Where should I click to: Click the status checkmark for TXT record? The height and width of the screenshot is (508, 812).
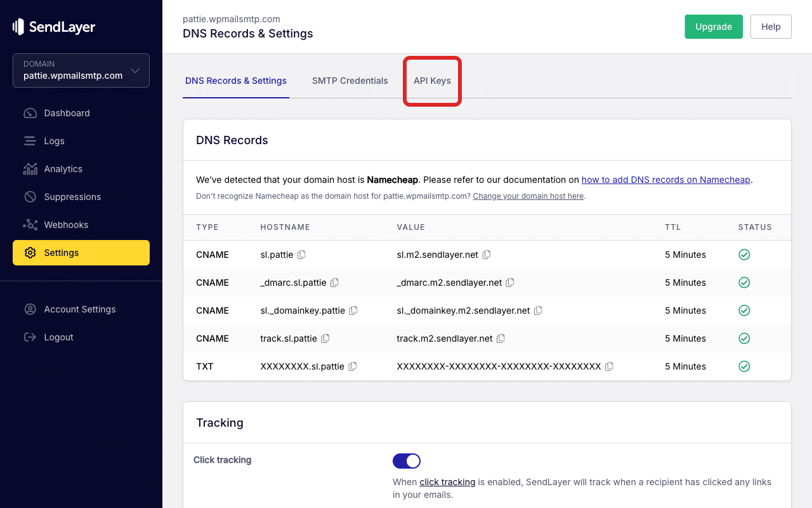744,366
